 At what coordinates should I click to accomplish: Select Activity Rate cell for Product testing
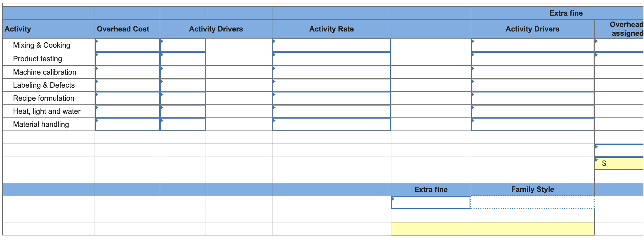pyautogui.click(x=332, y=59)
